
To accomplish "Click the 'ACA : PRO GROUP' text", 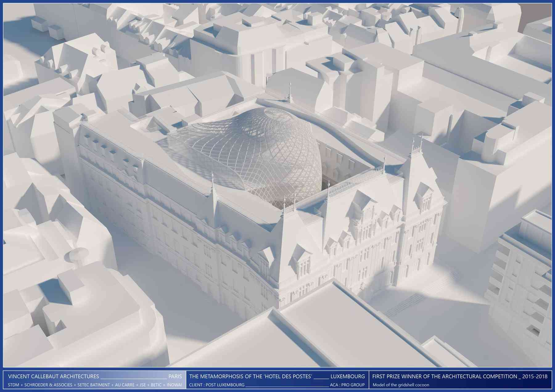I will 347,385.
